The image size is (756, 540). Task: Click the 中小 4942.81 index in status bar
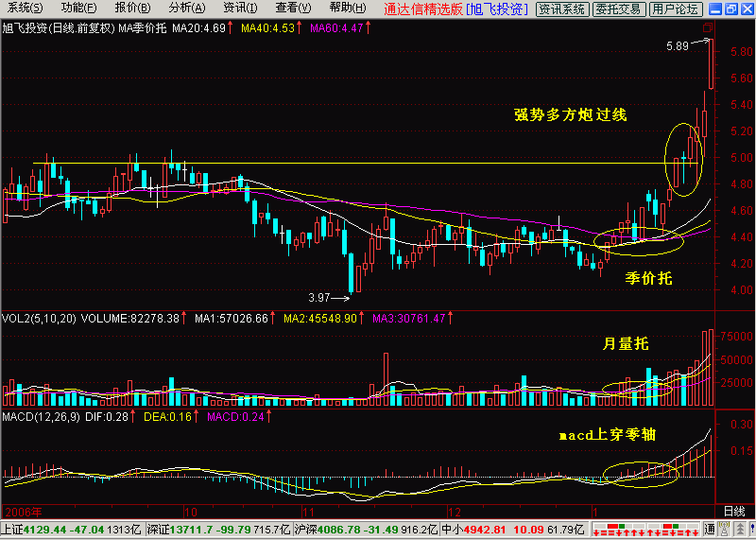[x=513, y=529]
